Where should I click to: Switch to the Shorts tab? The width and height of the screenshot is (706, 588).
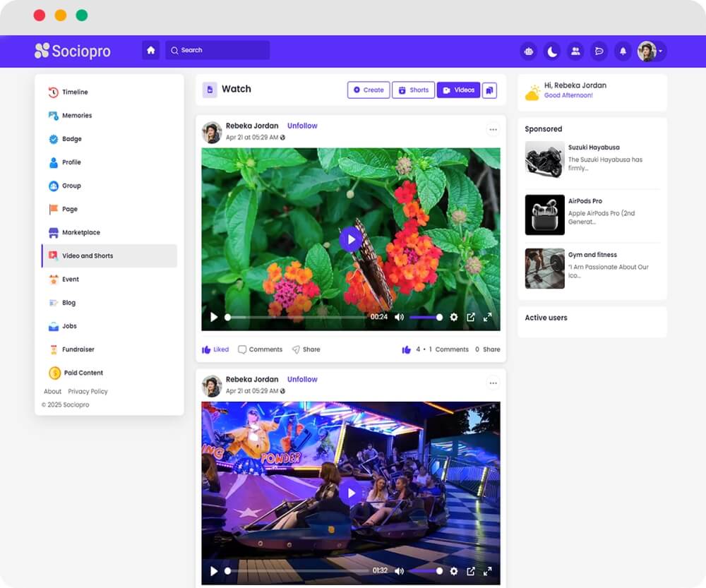click(x=413, y=90)
